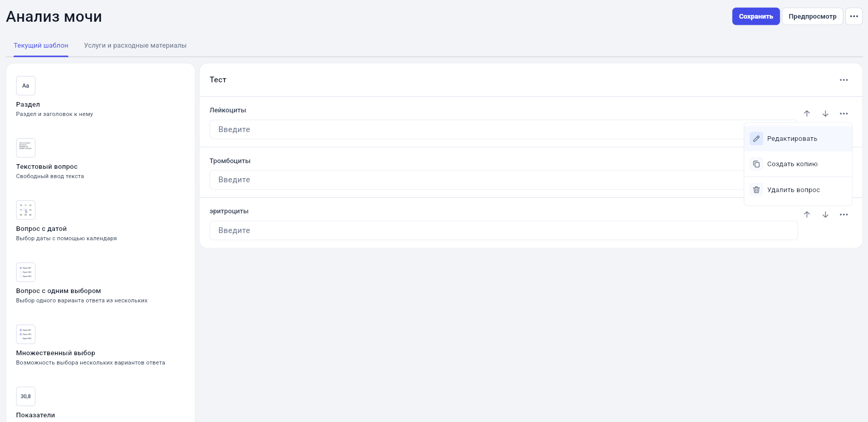The width and height of the screenshot is (868, 422).
Task: Open the more options menu beside Предпросмотр
Action: tap(854, 16)
